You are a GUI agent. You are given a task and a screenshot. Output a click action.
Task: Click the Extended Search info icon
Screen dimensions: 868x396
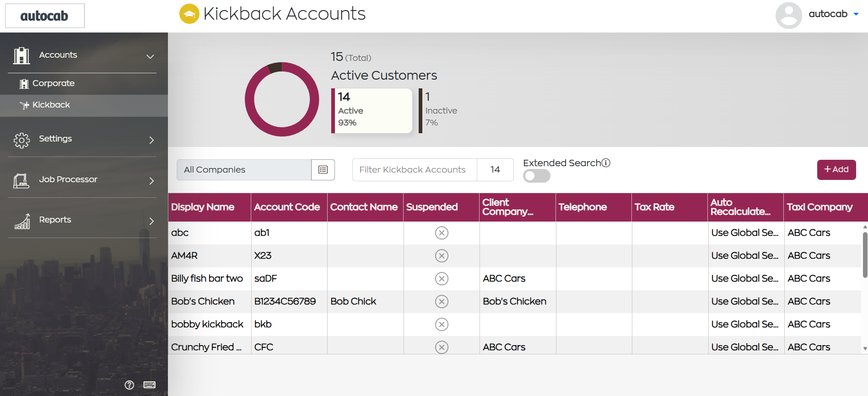(606, 163)
